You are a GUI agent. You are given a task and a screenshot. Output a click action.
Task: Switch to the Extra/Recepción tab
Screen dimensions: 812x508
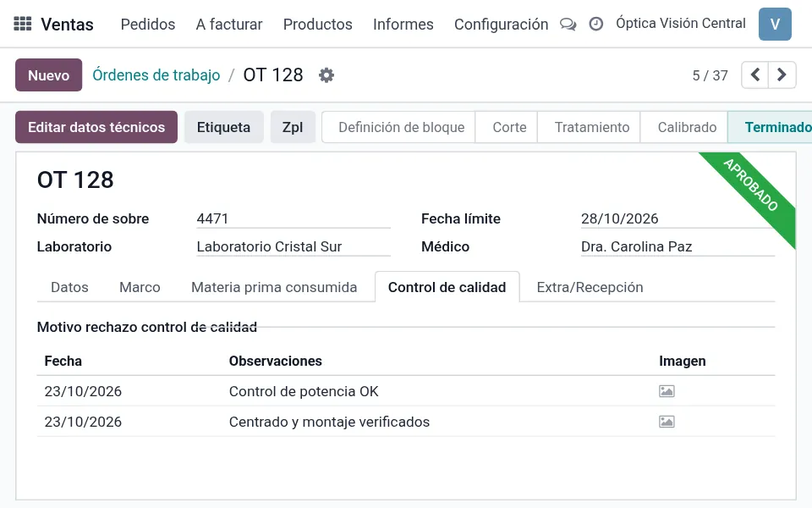(590, 287)
